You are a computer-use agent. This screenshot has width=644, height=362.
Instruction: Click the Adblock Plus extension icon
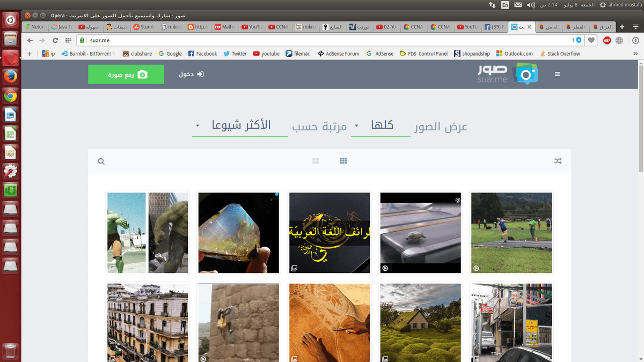607,40
